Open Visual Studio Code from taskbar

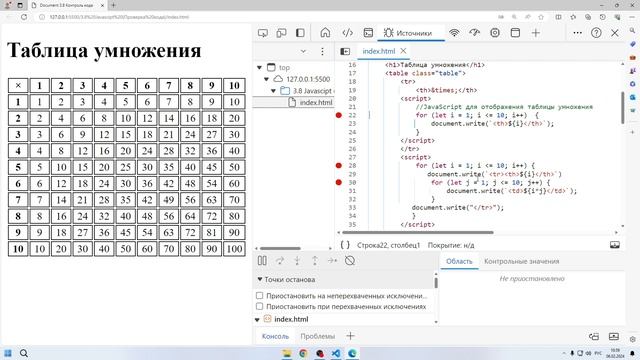336,353
